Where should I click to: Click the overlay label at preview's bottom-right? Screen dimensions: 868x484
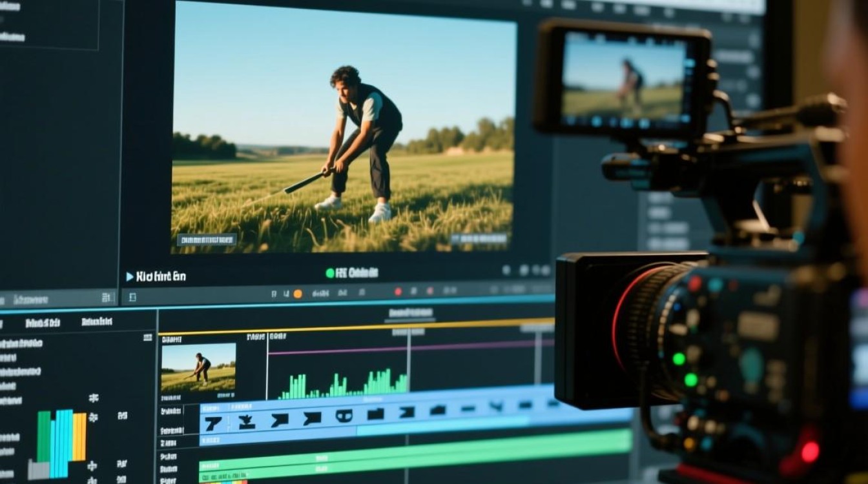[479, 239]
